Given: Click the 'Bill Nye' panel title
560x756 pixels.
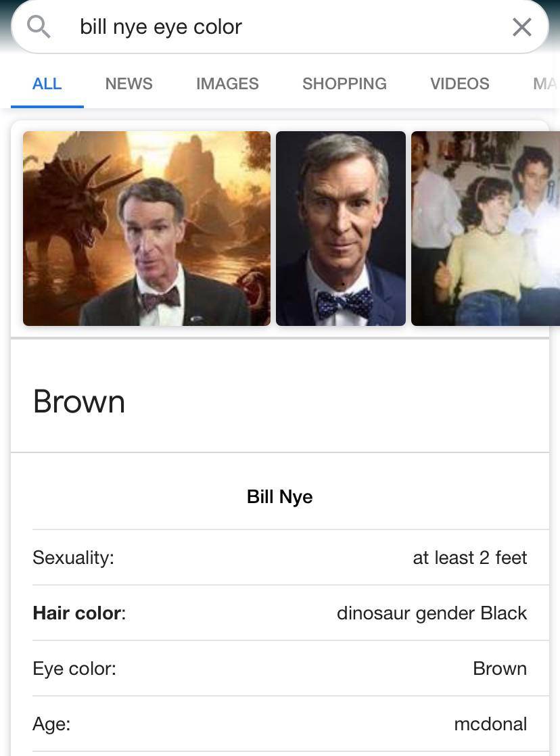Looking at the screenshot, I should click(279, 497).
